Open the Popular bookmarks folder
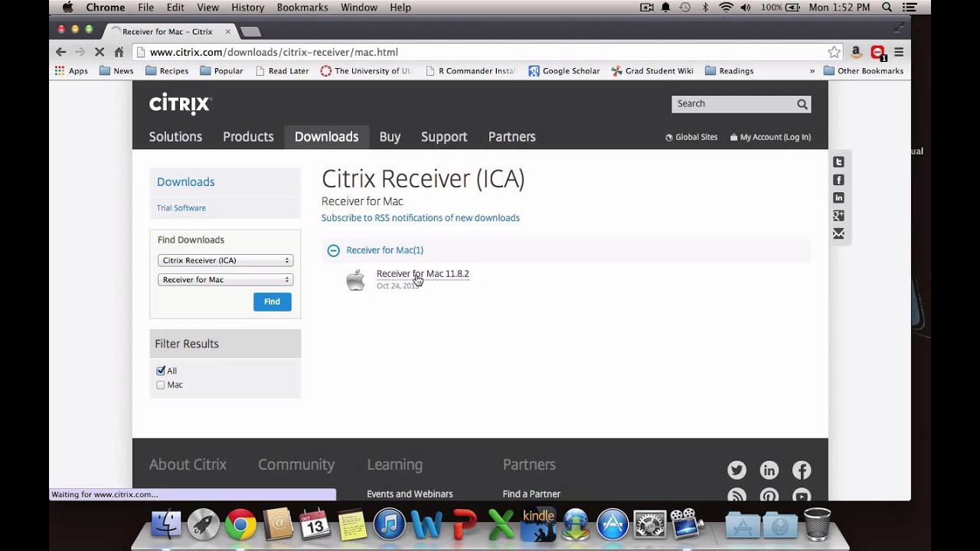Image resolution: width=980 pixels, height=551 pixels. point(221,71)
